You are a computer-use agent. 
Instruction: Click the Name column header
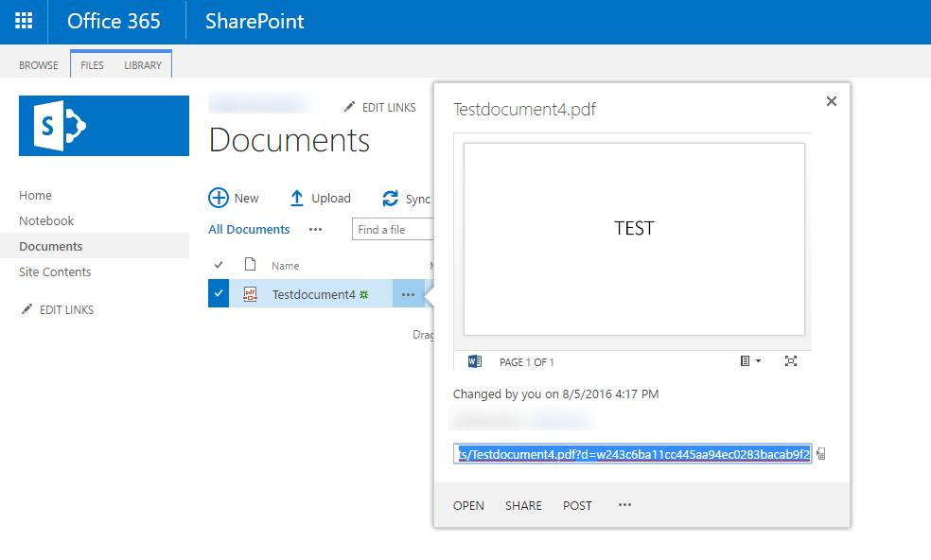285,266
